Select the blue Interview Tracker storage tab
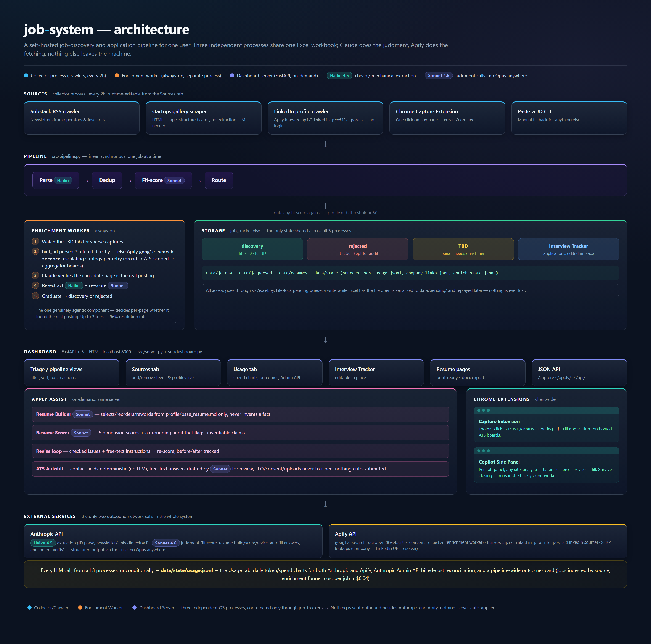 (x=569, y=249)
